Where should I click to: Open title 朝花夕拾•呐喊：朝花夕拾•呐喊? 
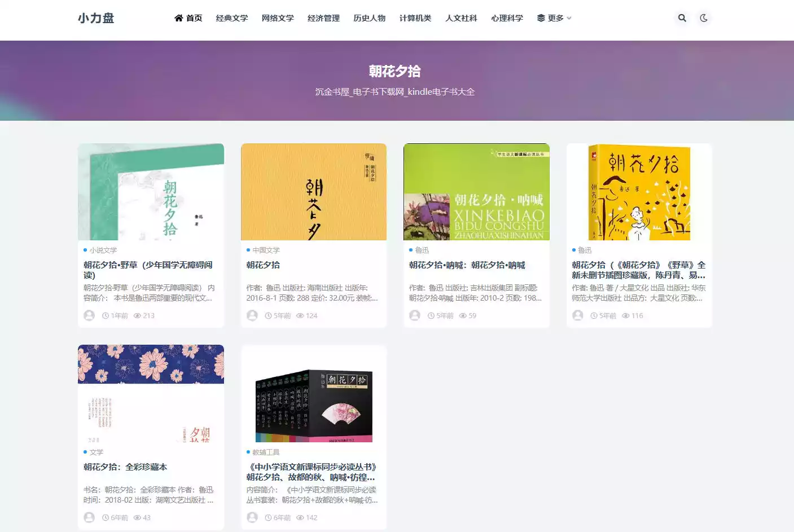(467, 265)
